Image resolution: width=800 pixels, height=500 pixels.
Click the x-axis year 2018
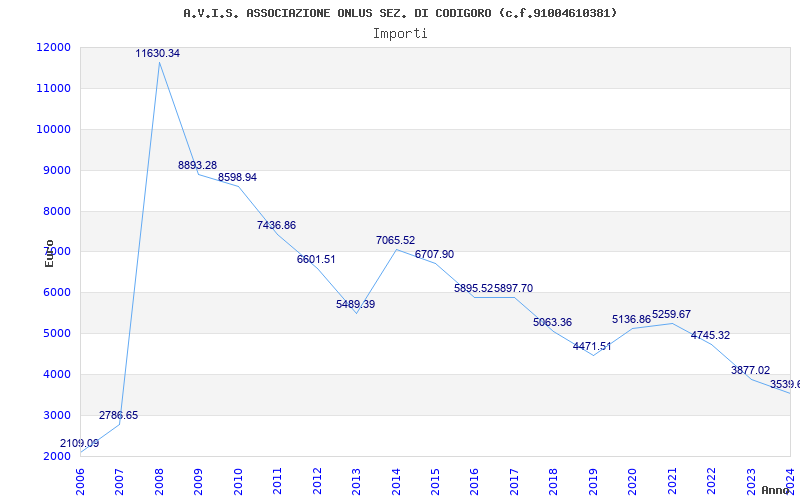(554, 482)
